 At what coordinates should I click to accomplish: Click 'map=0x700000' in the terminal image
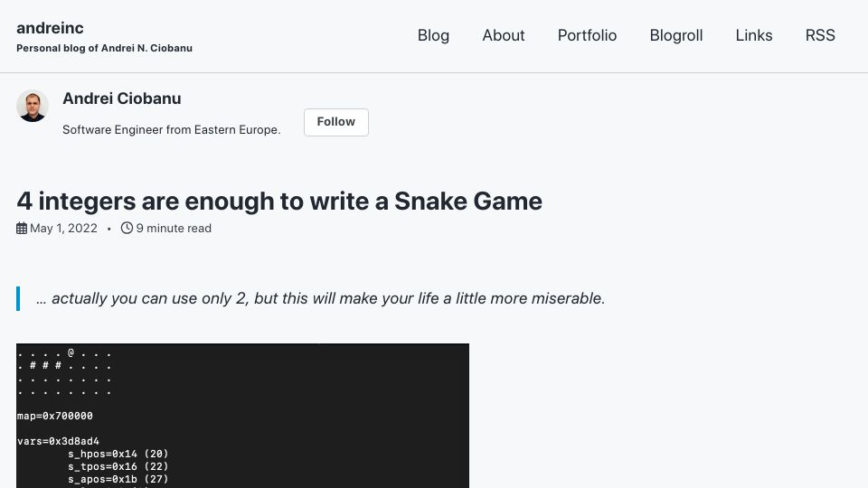click(x=55, y=416)
